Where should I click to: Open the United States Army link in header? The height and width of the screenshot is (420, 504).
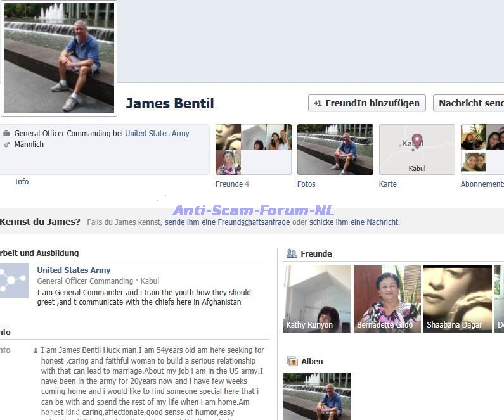[x=157, y=134]
